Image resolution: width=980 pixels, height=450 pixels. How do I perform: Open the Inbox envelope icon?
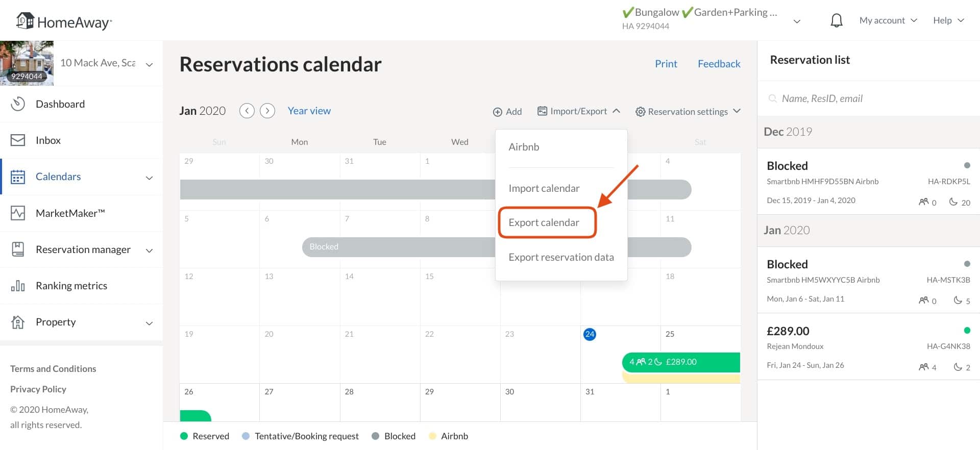(18, 140)
